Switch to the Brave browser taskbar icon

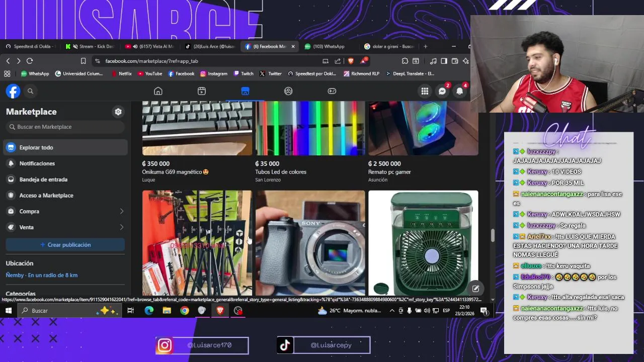(x=220, y=311)
